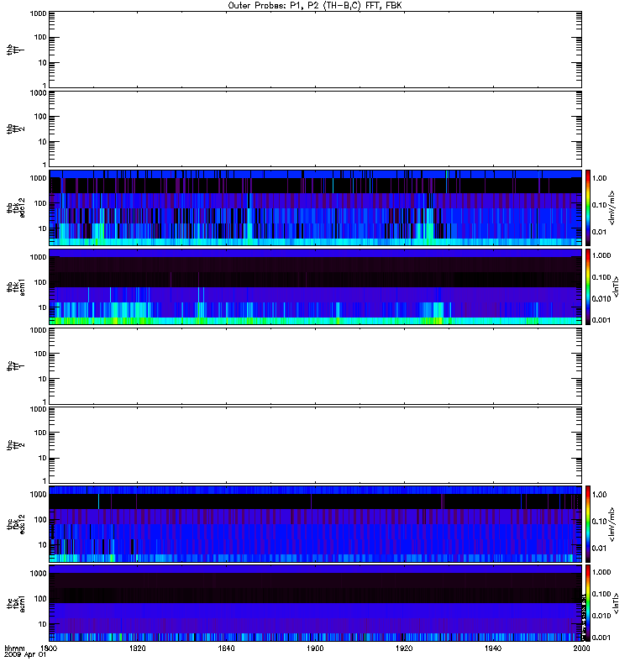Click the thb fbk edc12 color bar

tap(588, 207)
